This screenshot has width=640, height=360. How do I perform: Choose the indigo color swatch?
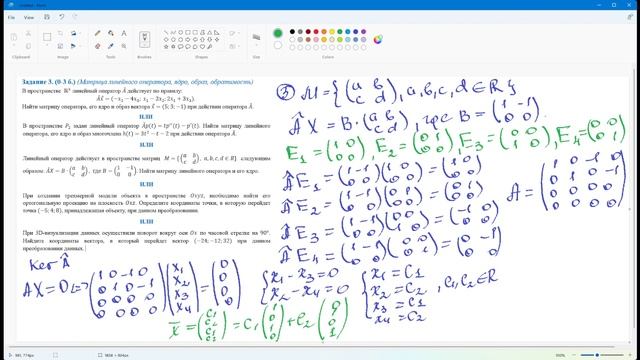356,31
